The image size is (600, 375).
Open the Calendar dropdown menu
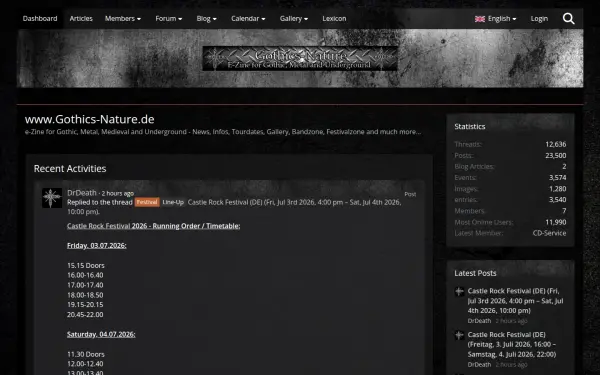tap(248, 18)
